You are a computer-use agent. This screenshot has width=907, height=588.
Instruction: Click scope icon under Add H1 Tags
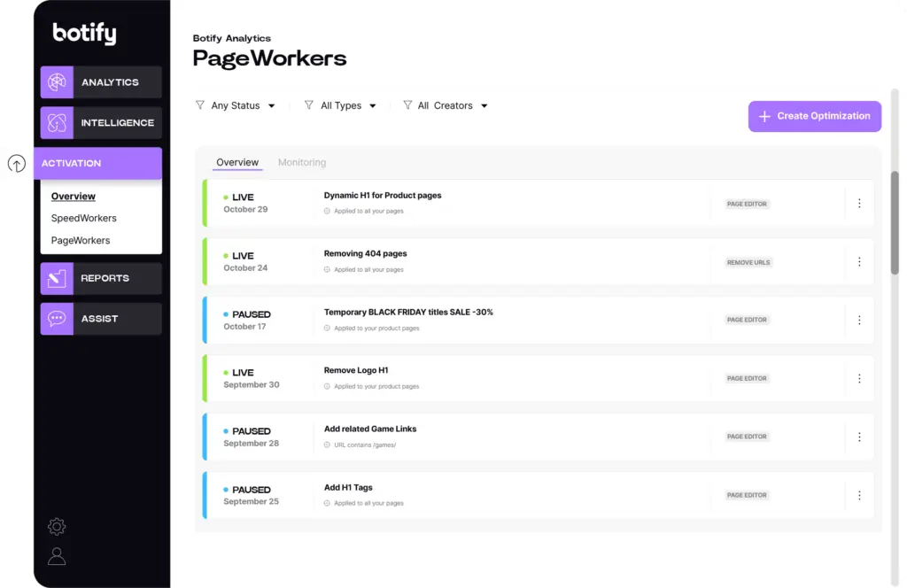pyautogui.click(x=327, y=504)
